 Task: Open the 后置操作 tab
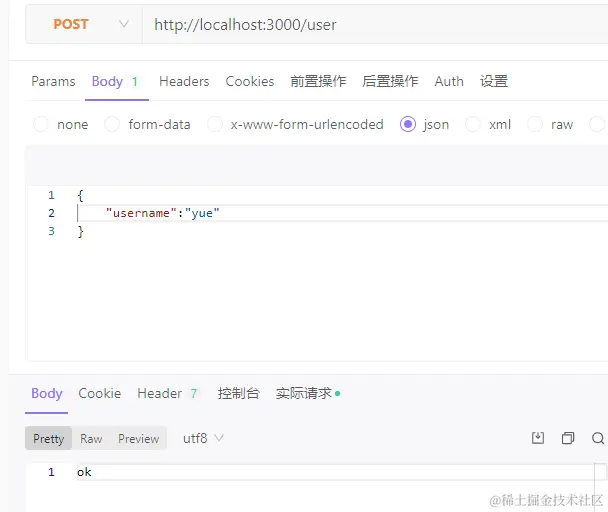[x=390, y=81]
